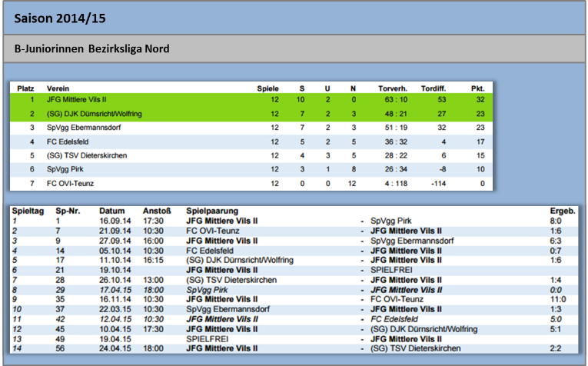The height and width of the screenshot is (366, 588).
Task: Click the match date '10.04.15'
Action: coord(115,329)
